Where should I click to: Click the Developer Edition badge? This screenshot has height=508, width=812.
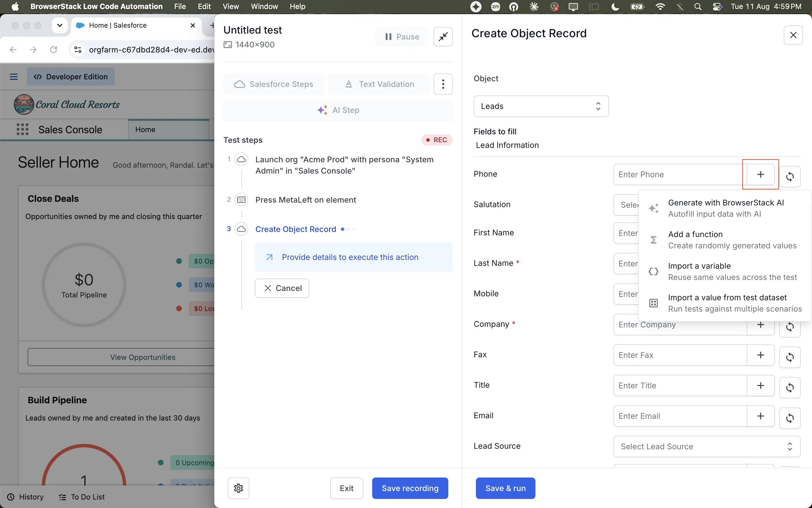coord(71,76)
